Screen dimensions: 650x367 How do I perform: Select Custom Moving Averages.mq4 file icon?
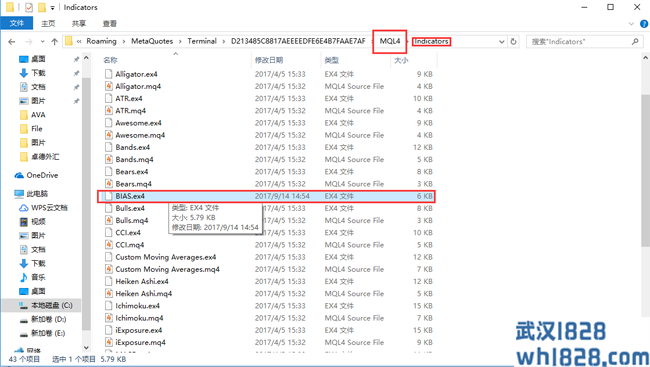(108, 269)
